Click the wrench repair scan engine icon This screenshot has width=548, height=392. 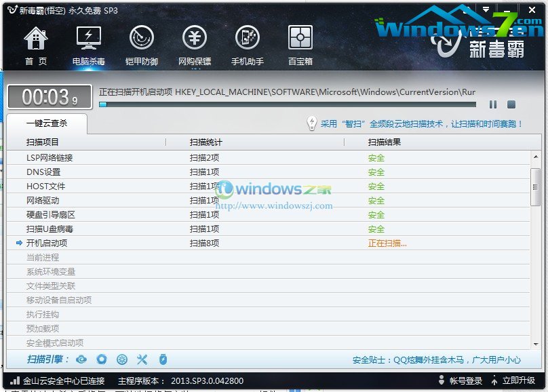click(142, 359)
